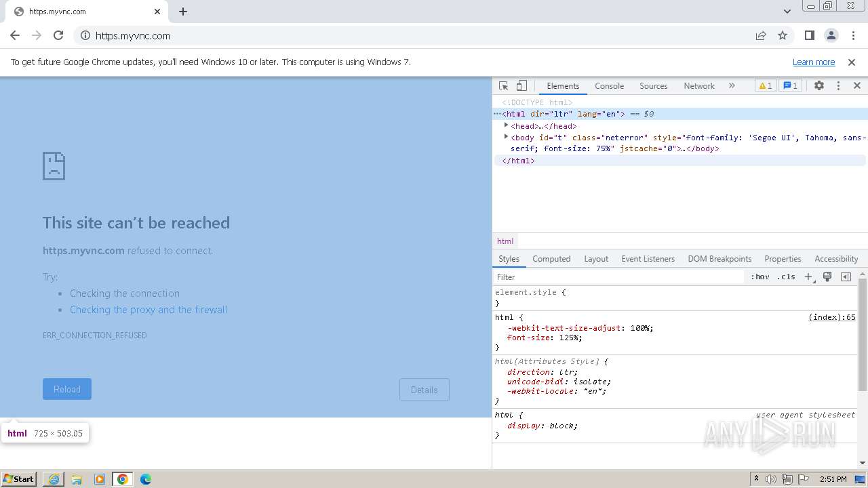Switch to the Sources tab
The height and width of the screenshot is (488, 868).
[653, 86]
